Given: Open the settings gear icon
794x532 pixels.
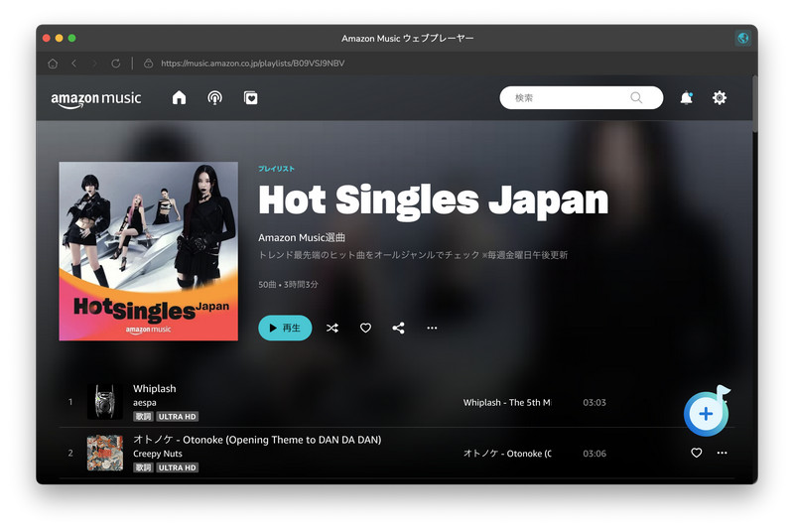Looking at the screenshot, I should [x=719, y=97].
